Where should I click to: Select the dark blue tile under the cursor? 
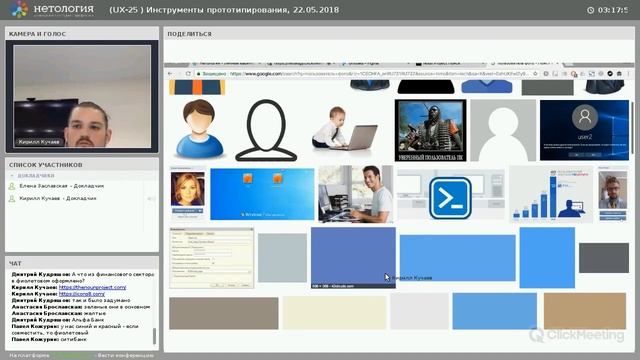tap(353, 258)
